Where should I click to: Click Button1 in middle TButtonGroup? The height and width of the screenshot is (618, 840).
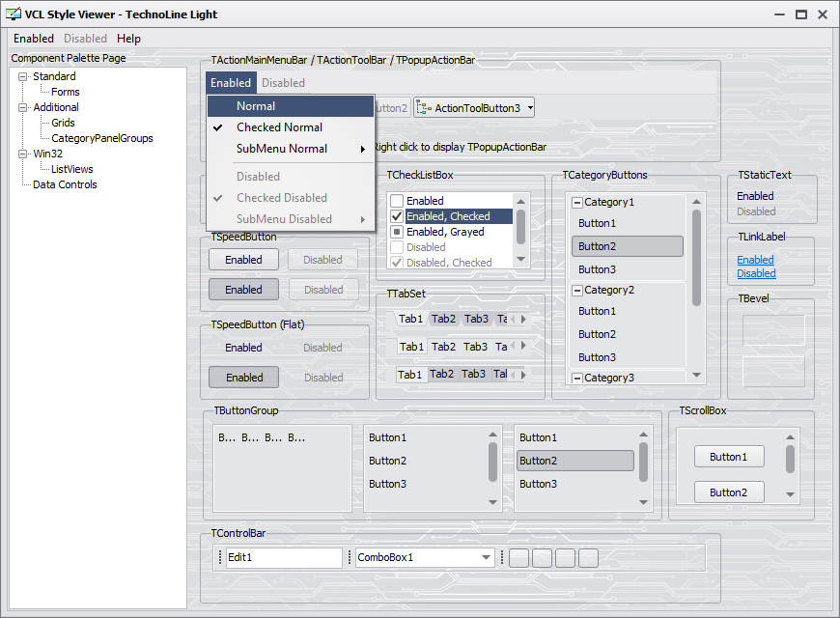tap(425, 437)
